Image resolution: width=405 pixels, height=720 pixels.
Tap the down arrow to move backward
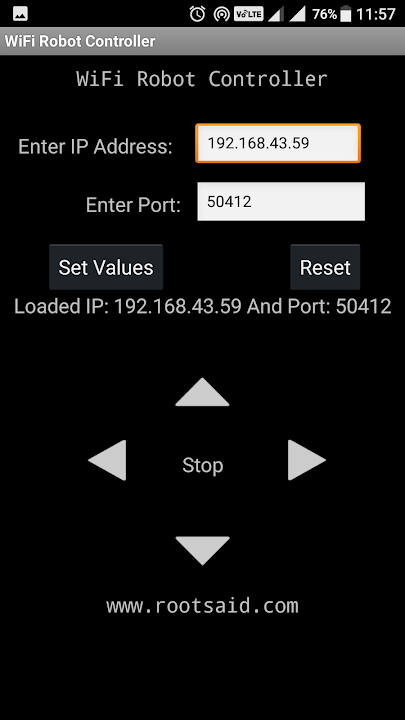[x=202, y=551]
